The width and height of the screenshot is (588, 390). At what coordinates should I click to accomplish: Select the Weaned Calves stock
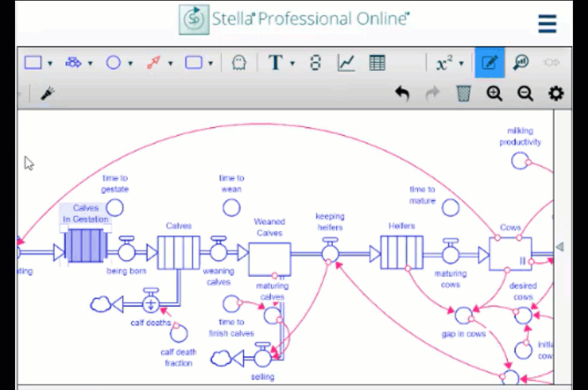tap(270, 259)
